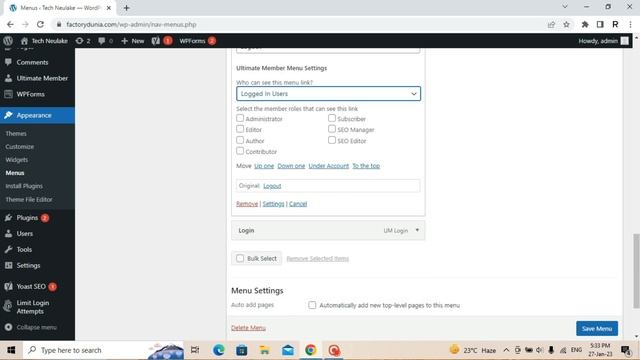
Task: Click the Collapse menu arrow icon
Action: [8, 327]
